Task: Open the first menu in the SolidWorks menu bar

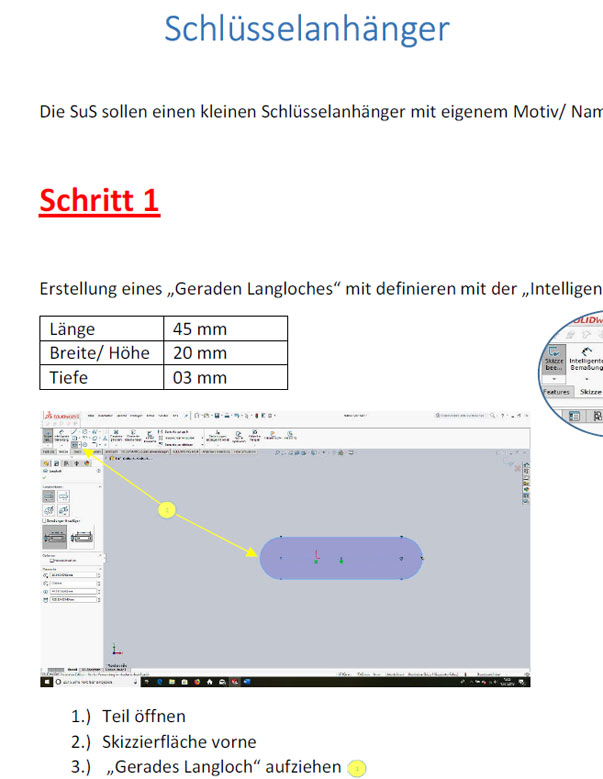Action: pos(91,415)
